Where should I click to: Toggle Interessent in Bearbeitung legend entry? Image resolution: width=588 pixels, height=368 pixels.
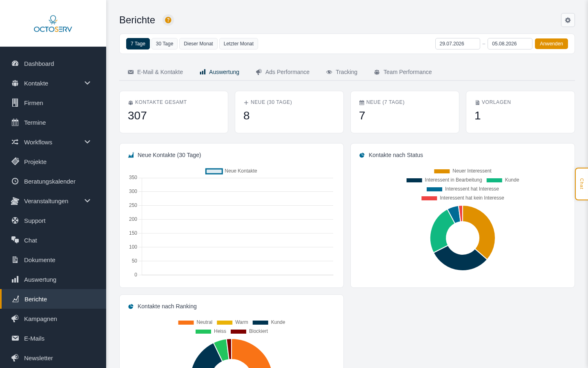click(444, 180)
